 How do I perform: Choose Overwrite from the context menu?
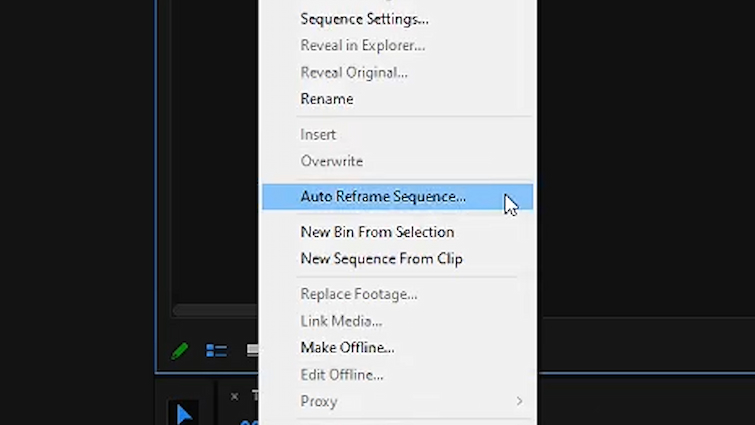coord(331,161)
